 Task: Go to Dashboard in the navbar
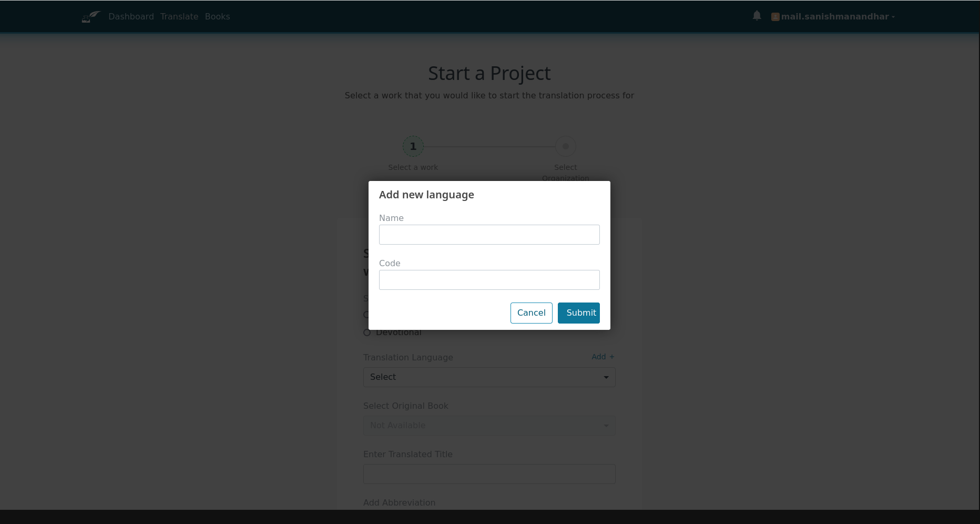(131, 17)
